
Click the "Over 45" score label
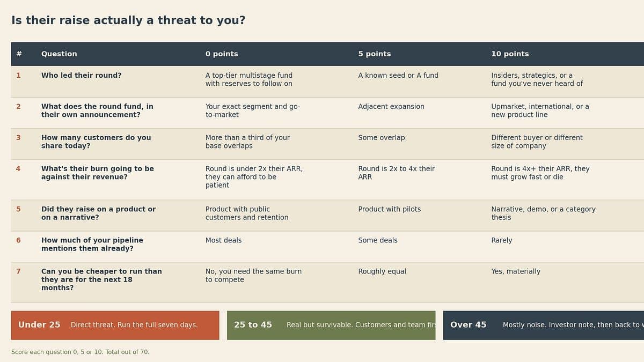point(469,325)
